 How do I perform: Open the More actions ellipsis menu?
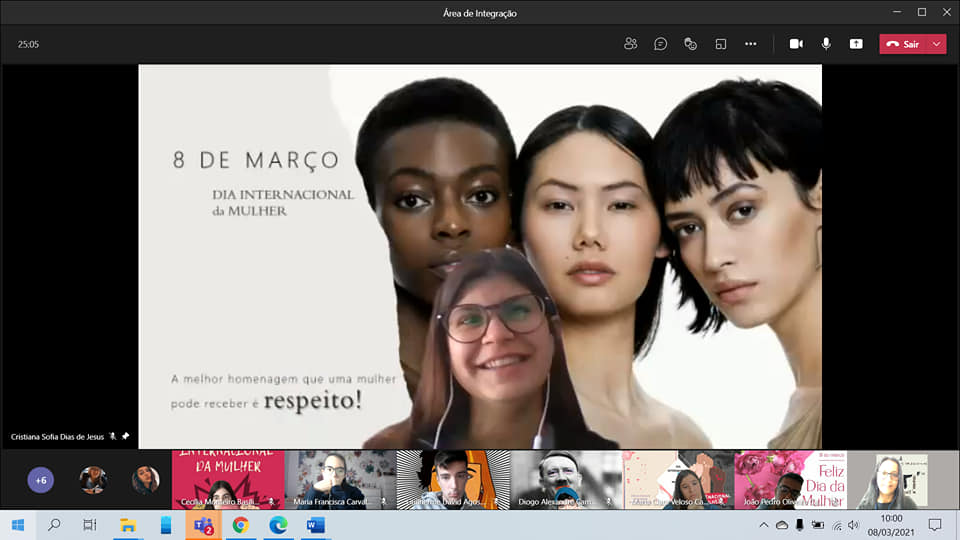pos(750,44)
